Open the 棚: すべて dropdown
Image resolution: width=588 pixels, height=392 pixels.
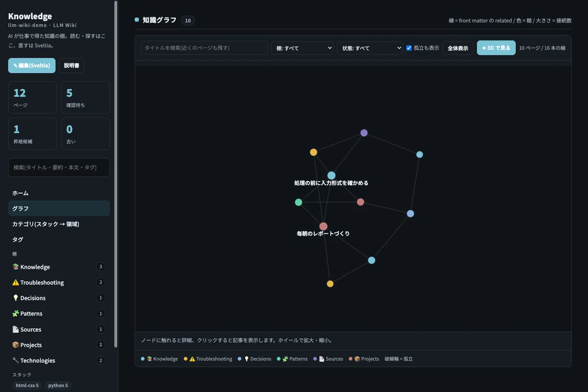point(302,48)
